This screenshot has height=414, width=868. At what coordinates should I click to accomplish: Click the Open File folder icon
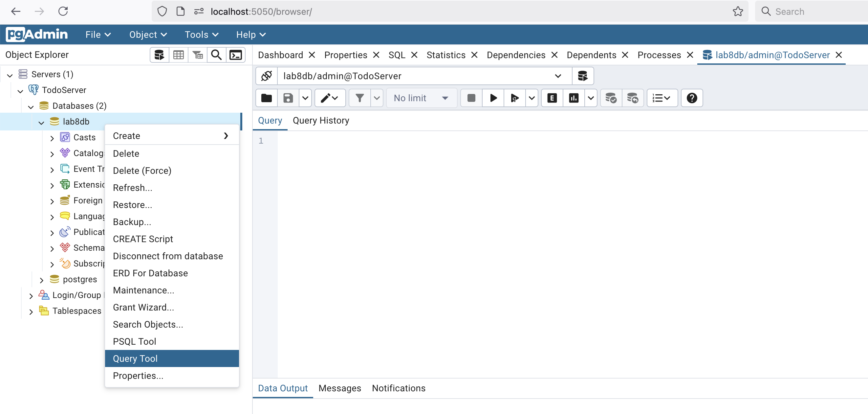[x=267, y=98]
